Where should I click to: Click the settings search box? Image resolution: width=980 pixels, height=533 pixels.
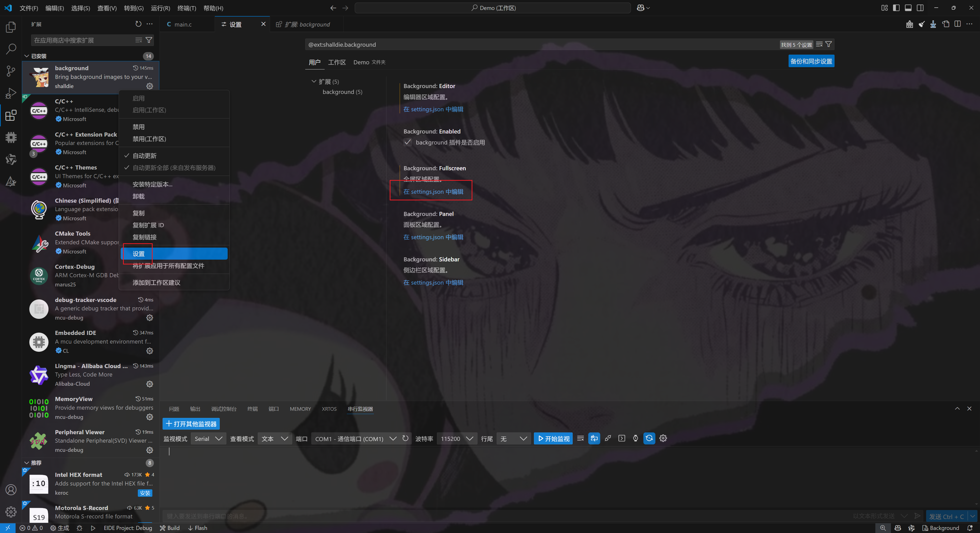pyautogui.click(x=542, y=44)
